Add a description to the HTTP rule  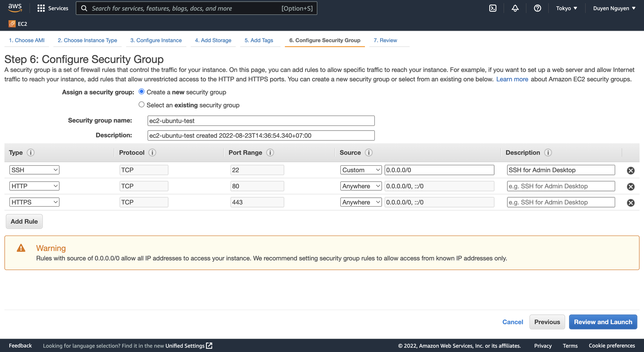[x=561, y=186]
